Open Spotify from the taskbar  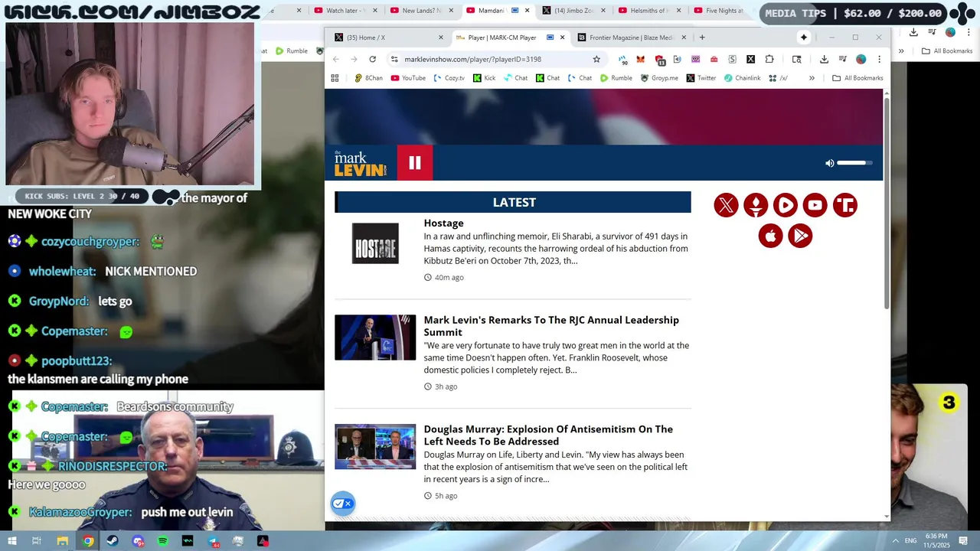pyautogui.click(x=162, y=541)
